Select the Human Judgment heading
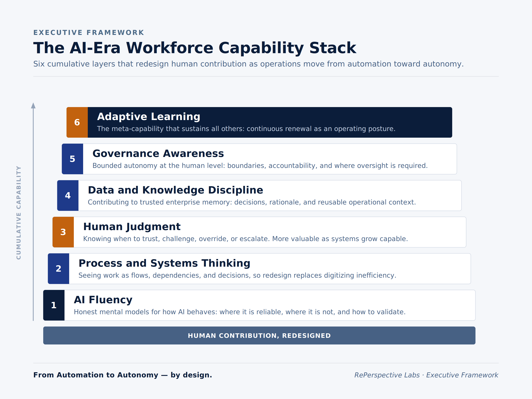The height and width of the screenshot is (399, 532). 132,227
